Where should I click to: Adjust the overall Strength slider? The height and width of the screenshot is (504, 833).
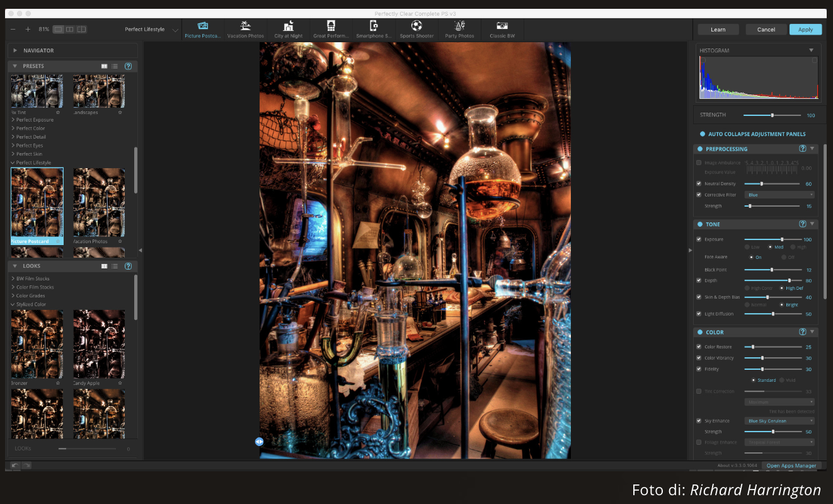tap(773, 115)
